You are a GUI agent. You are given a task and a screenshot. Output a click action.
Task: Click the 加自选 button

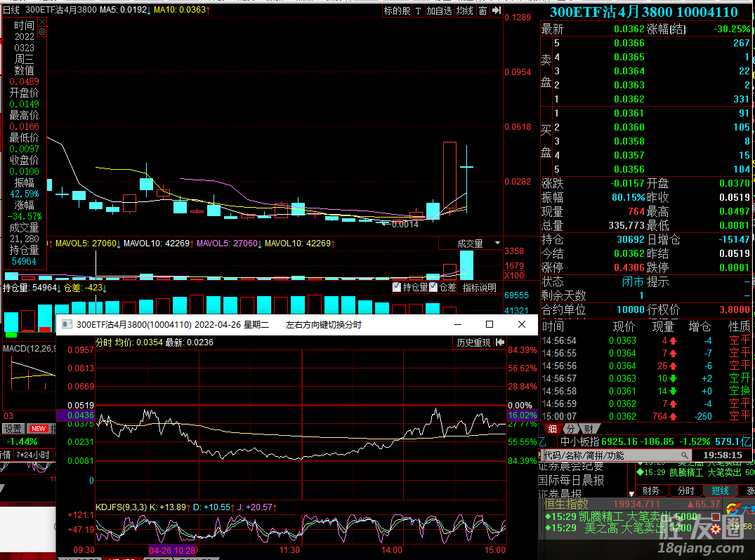(439, 11)
